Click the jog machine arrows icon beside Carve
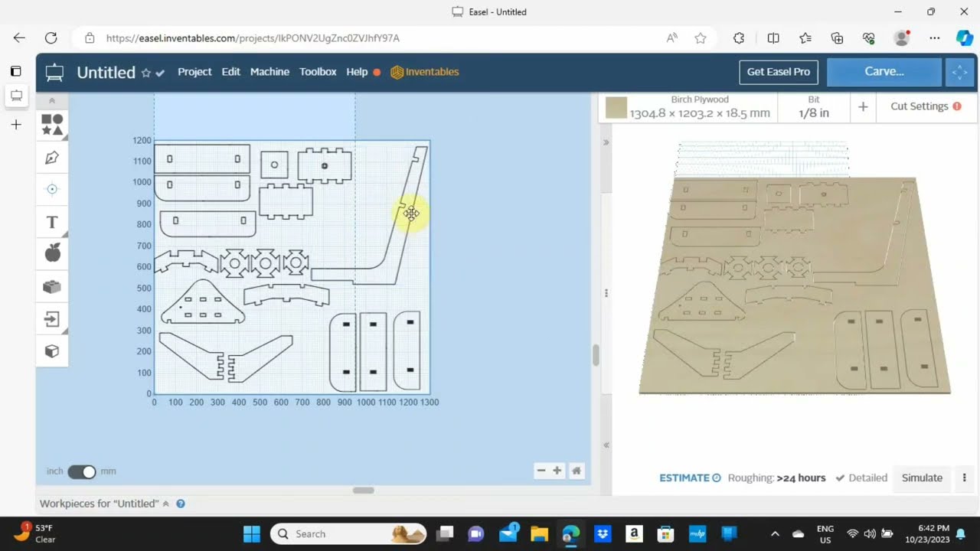The width and height of the screenshot is (980, 551). click(959, 72)
